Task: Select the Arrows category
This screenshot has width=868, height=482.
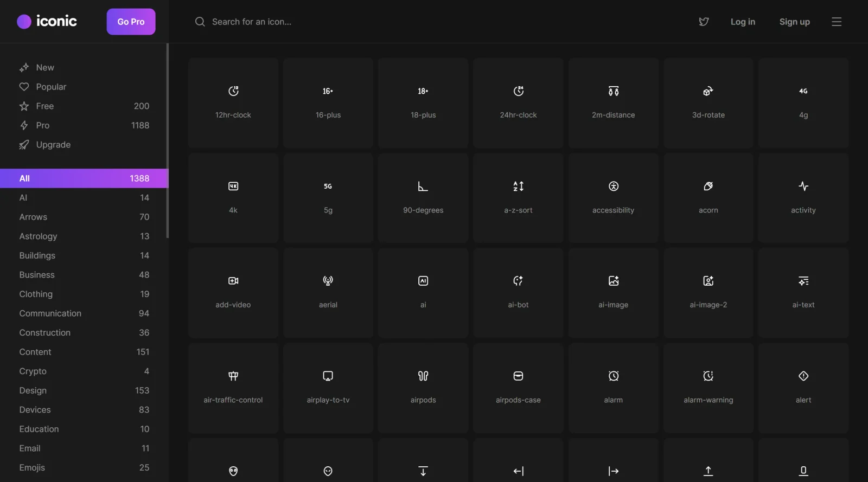Action: [x=84, y=217]
